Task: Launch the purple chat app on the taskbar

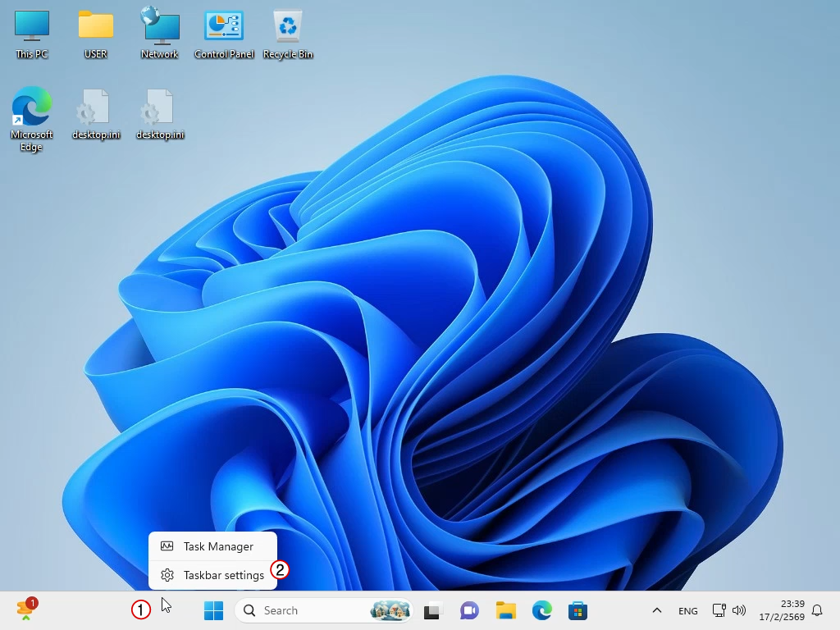Action: point(469,610)
